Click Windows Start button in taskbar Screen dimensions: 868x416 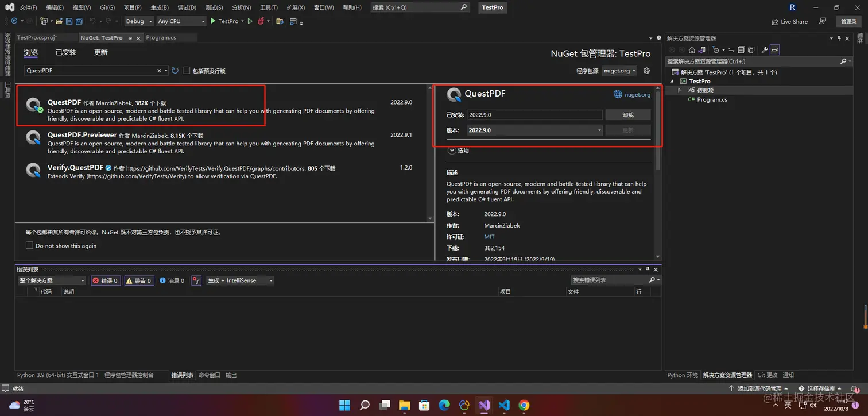click(x=344, y=405)
